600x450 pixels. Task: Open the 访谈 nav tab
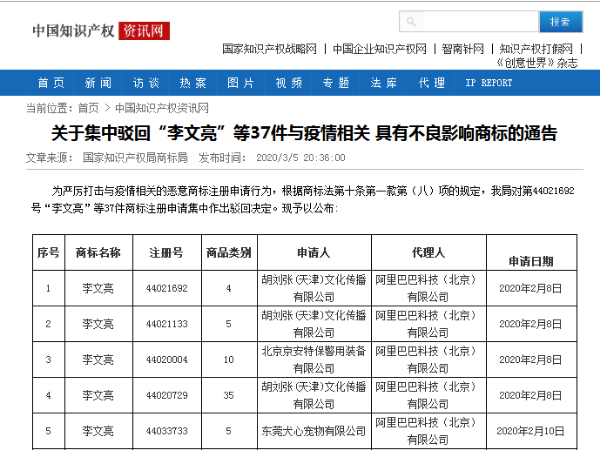(146, 83)
